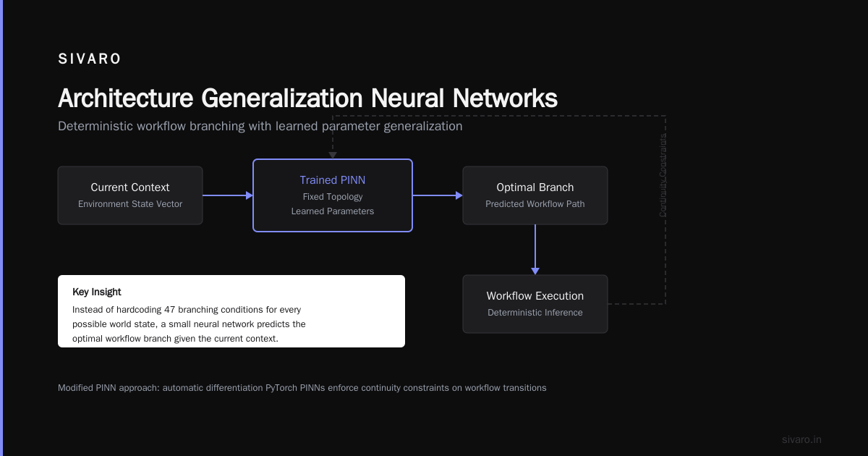Click the text mentioning 47 branching conditions
Viewport: 868px width, 456px height.
pyautogui.click(x=189, y=324)
